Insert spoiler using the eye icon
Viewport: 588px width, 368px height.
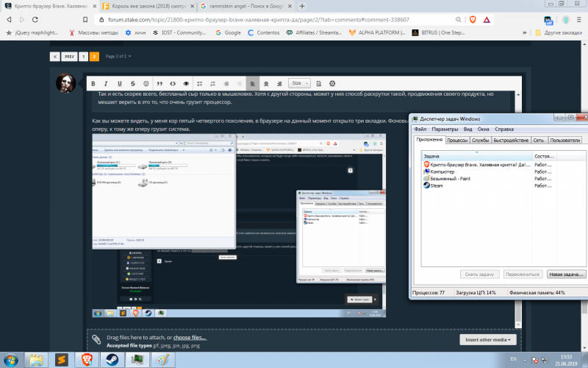click(186, 84)
